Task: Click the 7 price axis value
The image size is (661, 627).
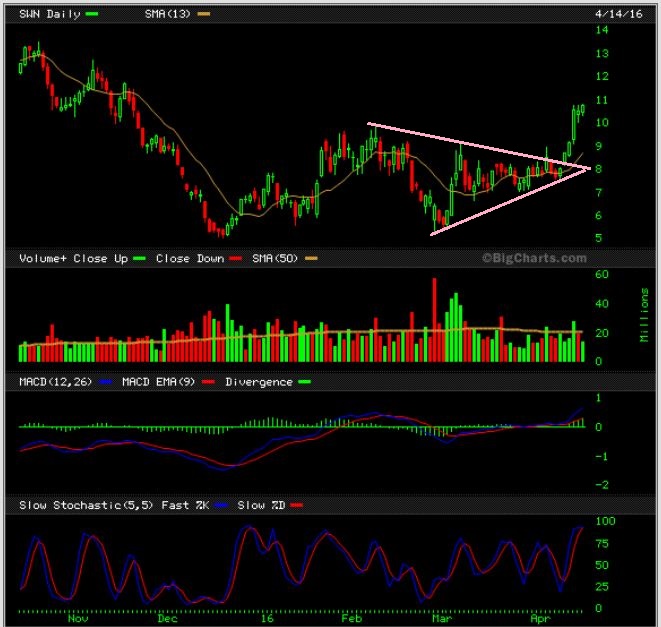Action: [599, 193]
